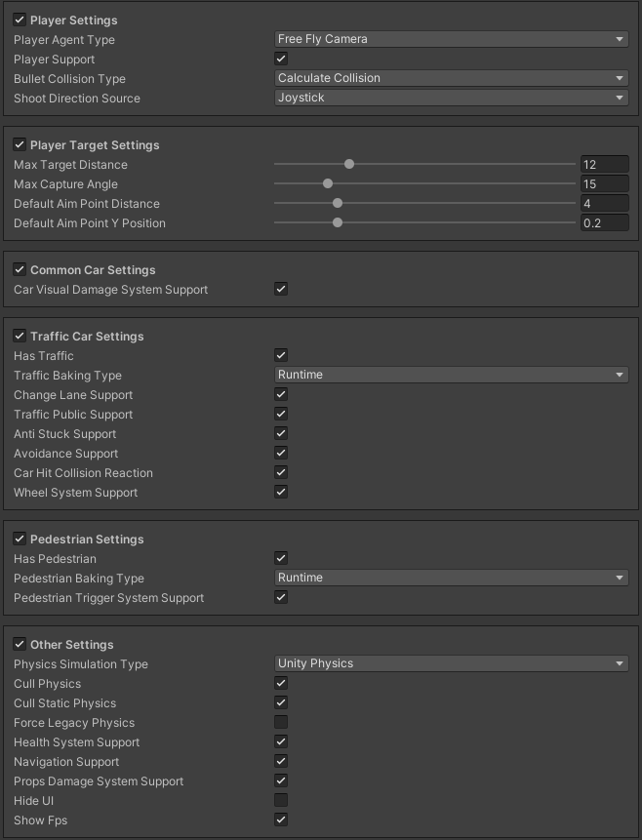
Task: Click the Physics Simulation Type label
Action: point(81,663)
